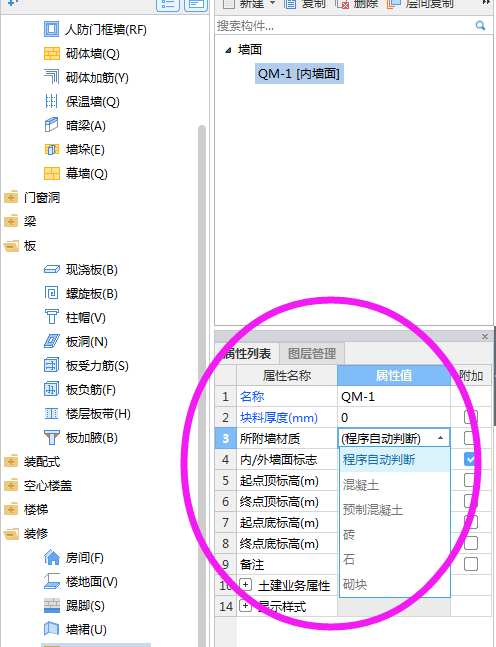
Task: Click the 复制 copy toolbar icon
Action: pyautogui.click(x=291, y=4)
